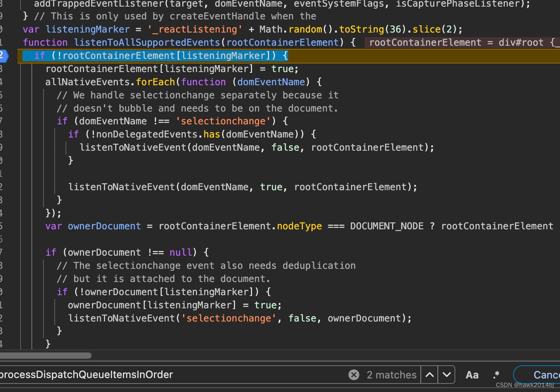Click the '2 matches' result count
Viewport: 560px width, 392px height.
[x=391, y=375]
